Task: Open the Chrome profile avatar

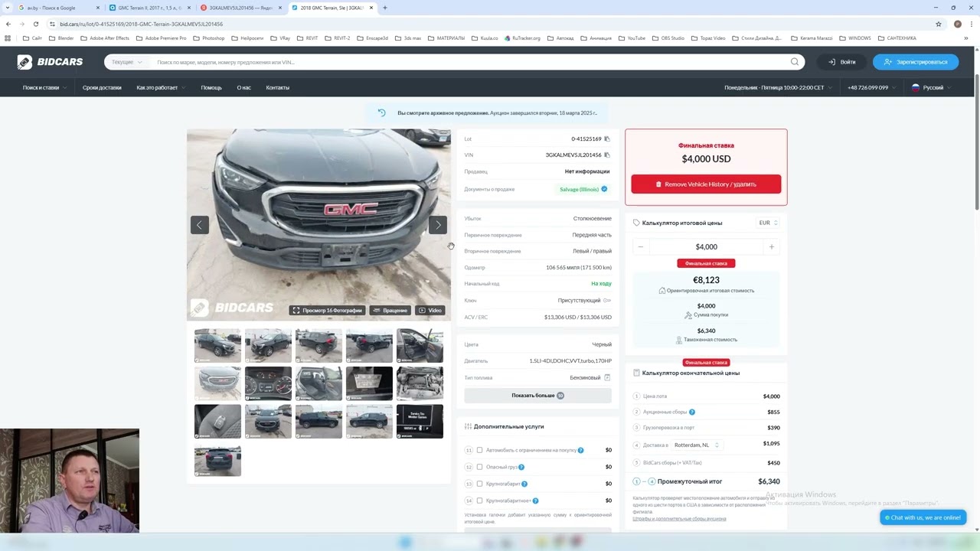Action: click(957, 24)
